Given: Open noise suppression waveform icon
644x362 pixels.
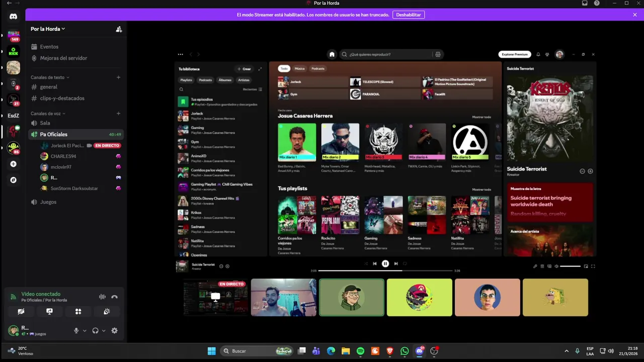Looking at the screenshot, I should 102,297.
